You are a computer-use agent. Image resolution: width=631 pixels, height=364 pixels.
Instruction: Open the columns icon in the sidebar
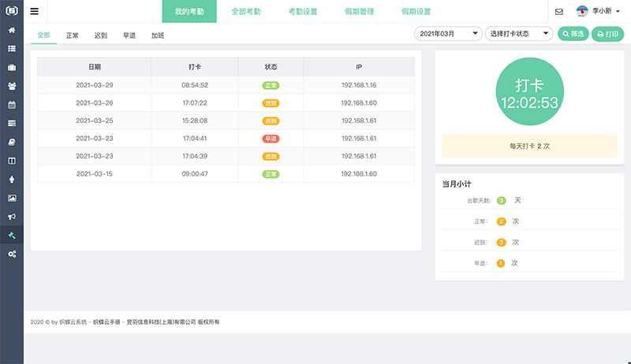(x=12, y=161)
